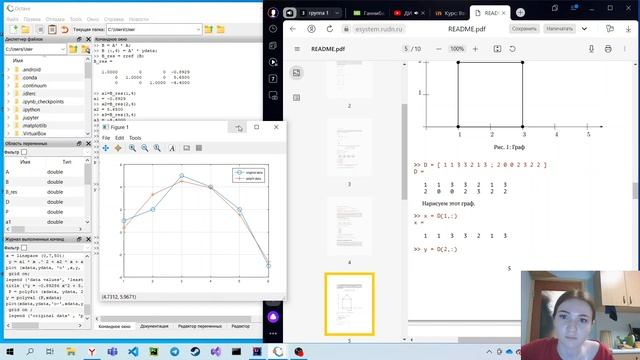The height and width of the screenshot is (360, 640).
Task: Click the esystem.rudn.ru address field
Action: pos(378,29)
